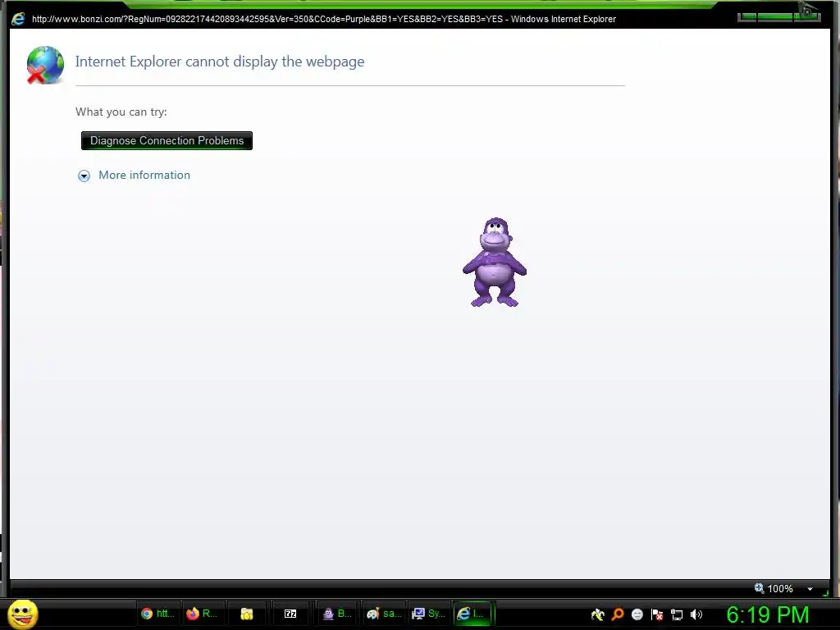This screenshot has width=840, height=630.
Task: Open the Action Center flag tray icon
Action: pos(657,614)
